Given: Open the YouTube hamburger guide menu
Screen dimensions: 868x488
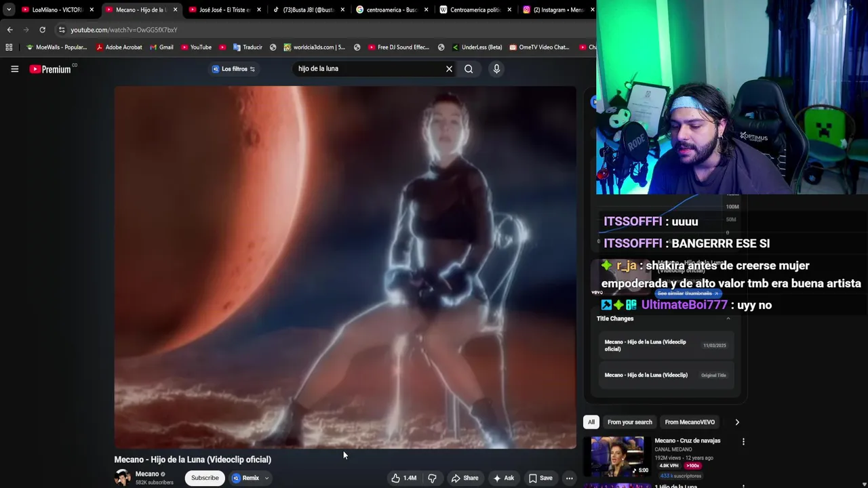Looking at the screenshot, I should [14, 68].
